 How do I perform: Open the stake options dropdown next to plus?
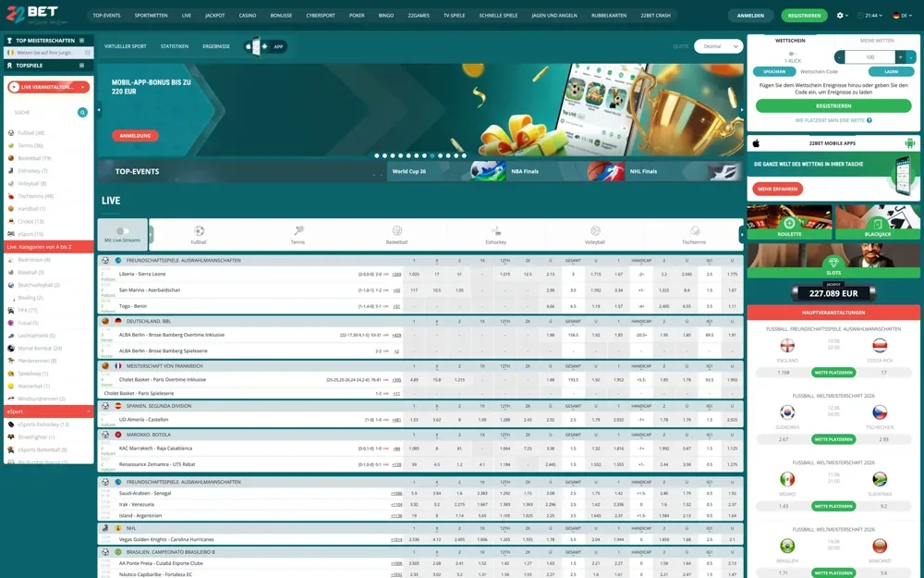click(x=911, y=57)
